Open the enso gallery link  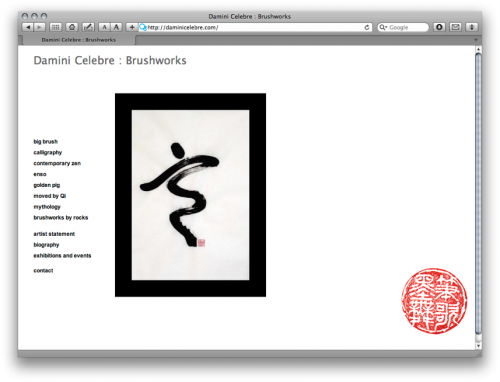(40, 174)
